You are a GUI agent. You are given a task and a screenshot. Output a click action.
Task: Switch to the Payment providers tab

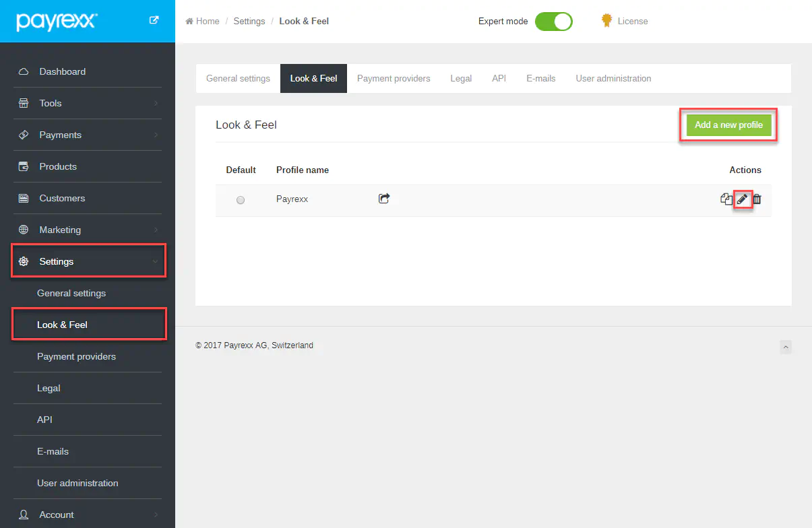(394, 79)
